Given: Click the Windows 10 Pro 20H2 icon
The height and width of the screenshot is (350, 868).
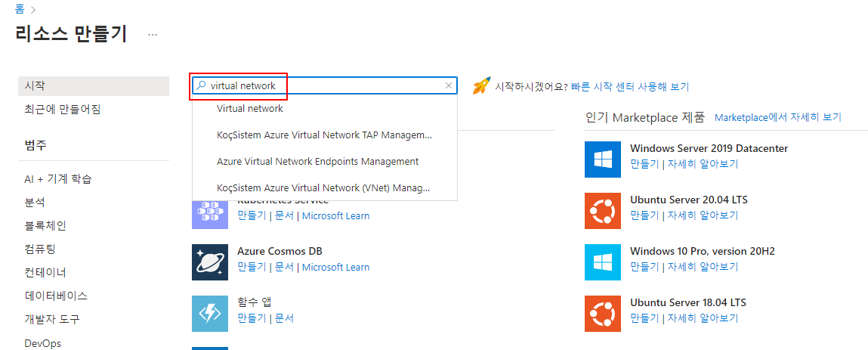Looking at the screenshot, I should coord(602,262).
